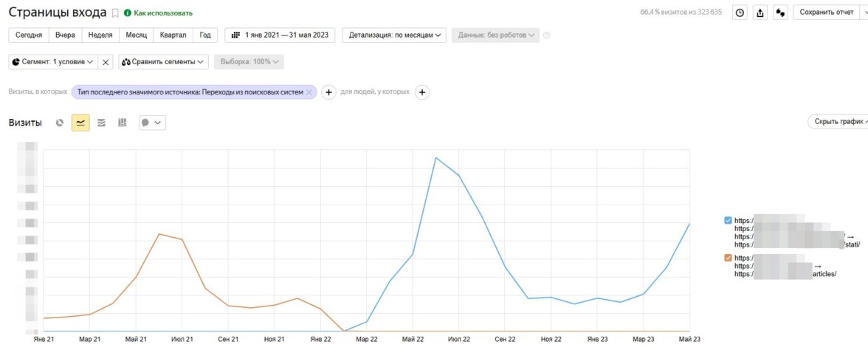Image resolution: width=868 pixels, height=350 pixels.
Task: Remove the segment with the X button
Action: tap(106, 62)
